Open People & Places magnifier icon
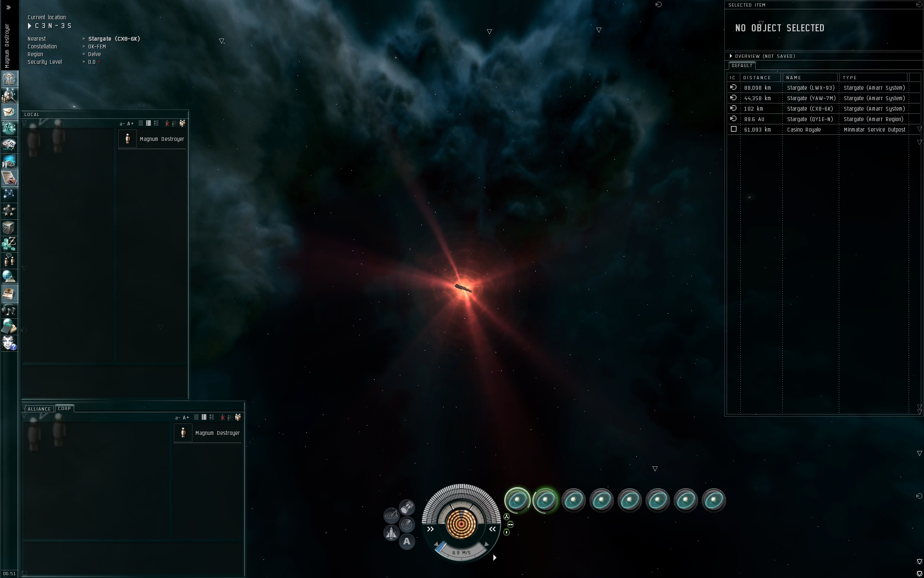 [x=9, y=95]
